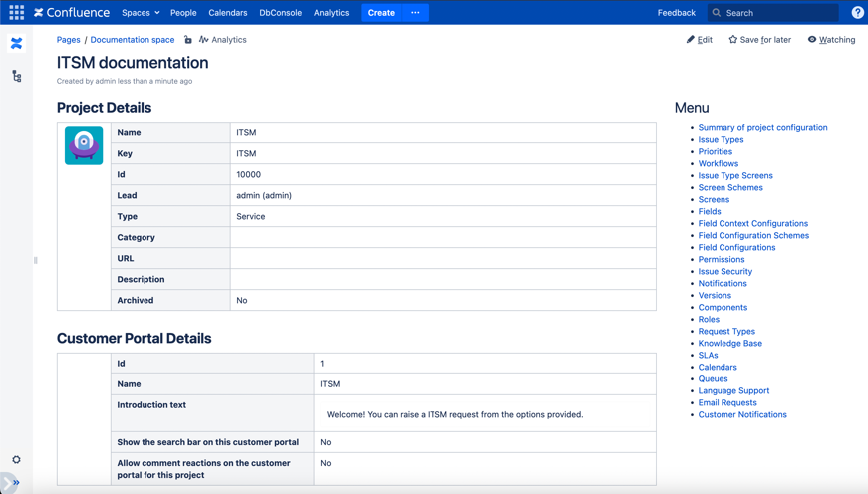Jump to Issue Types menu link
This screenshot has height=494, width=868.
pyautogui.click(x=721, y=140)
